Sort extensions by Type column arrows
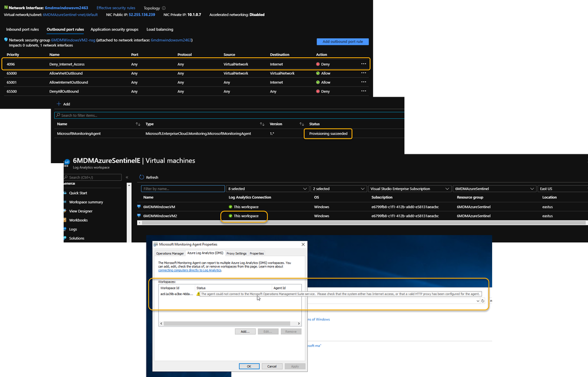The height and width of the screenshot is (377, 588). [262, 124]
